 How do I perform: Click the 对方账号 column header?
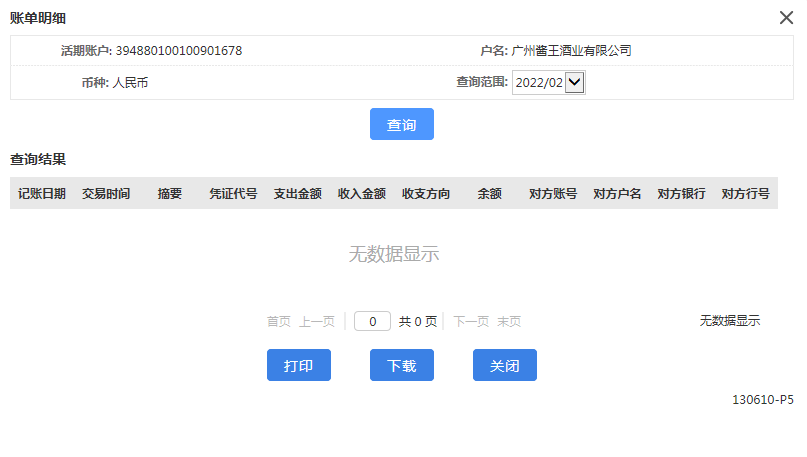(553, 194)
